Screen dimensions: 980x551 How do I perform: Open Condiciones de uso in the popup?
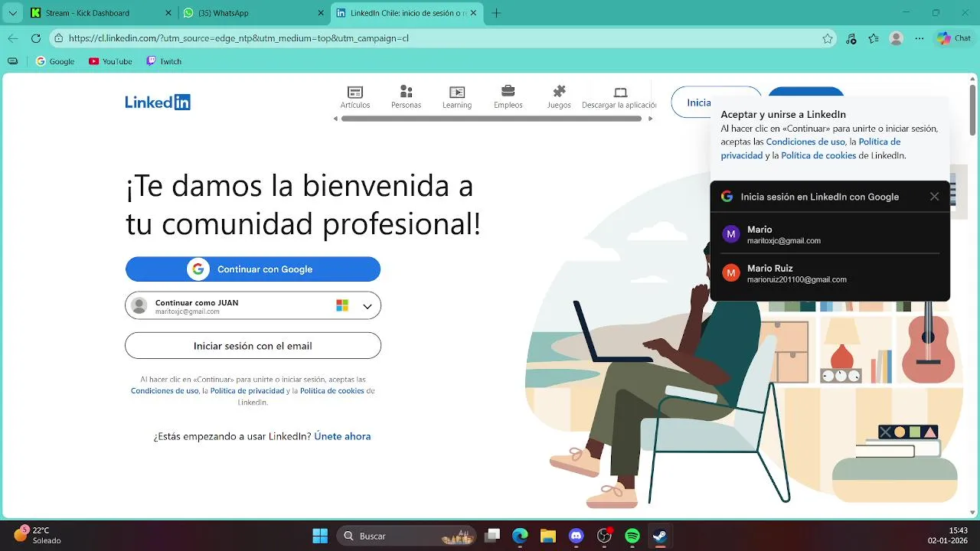(805, 142)
